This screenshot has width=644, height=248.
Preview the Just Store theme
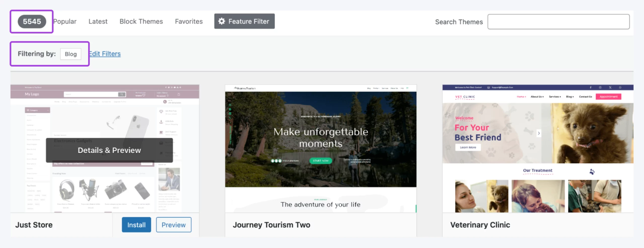(x=174, y=225)
